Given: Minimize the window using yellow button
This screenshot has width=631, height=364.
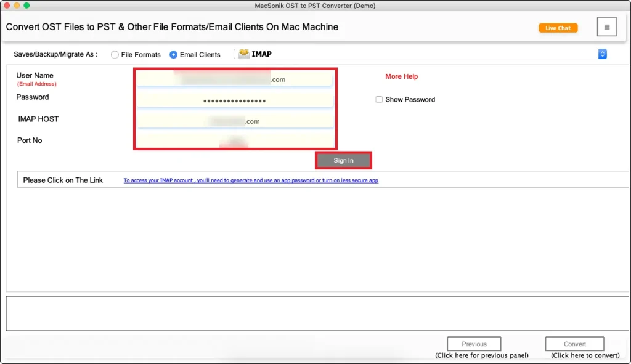Looking at the screenshot, I should [17, 6].
